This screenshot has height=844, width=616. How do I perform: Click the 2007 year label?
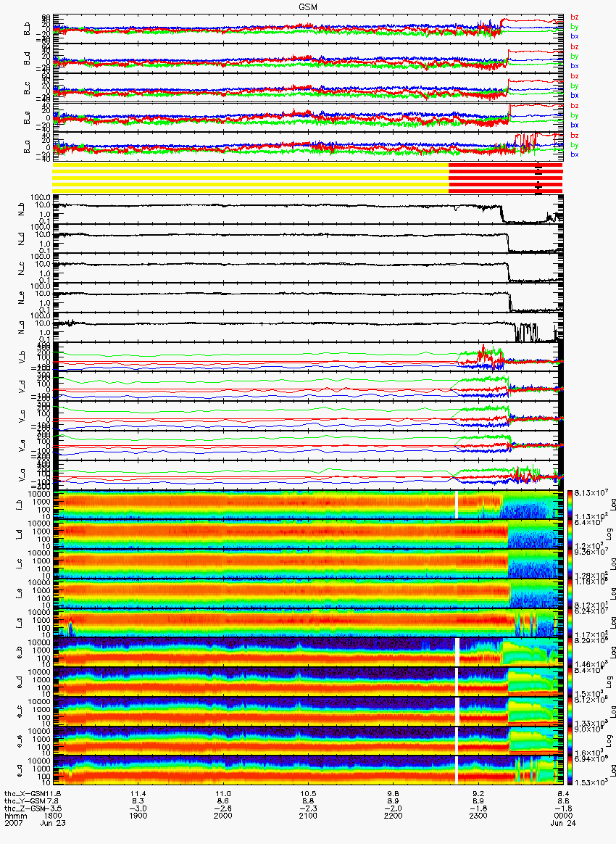[13, 824]
